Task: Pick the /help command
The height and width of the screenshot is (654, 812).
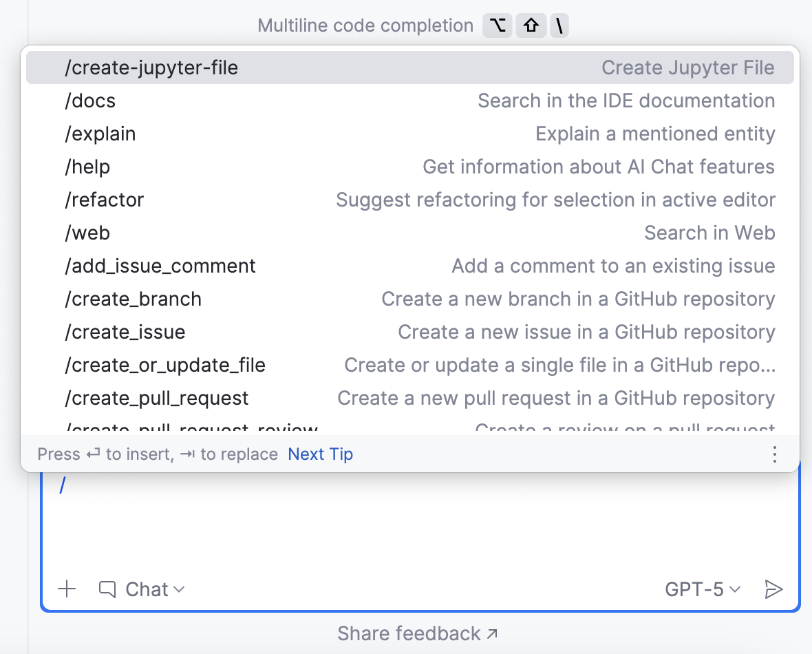Action: (x=87, y=167)
